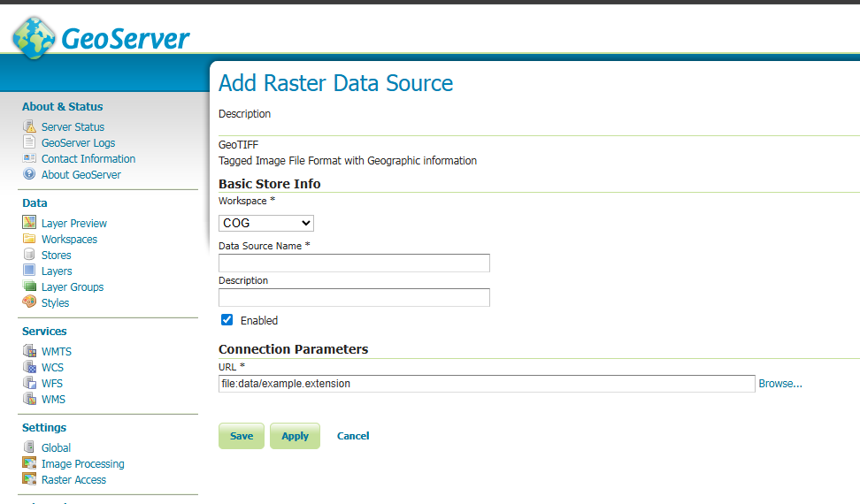Click the GeoServer globe logo
Screen dimensions: 860x504
click(34, 38)
